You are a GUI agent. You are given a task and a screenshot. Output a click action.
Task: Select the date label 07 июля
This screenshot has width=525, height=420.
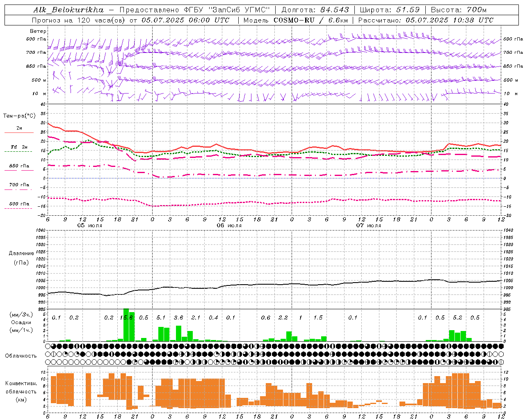pos(369,226)
